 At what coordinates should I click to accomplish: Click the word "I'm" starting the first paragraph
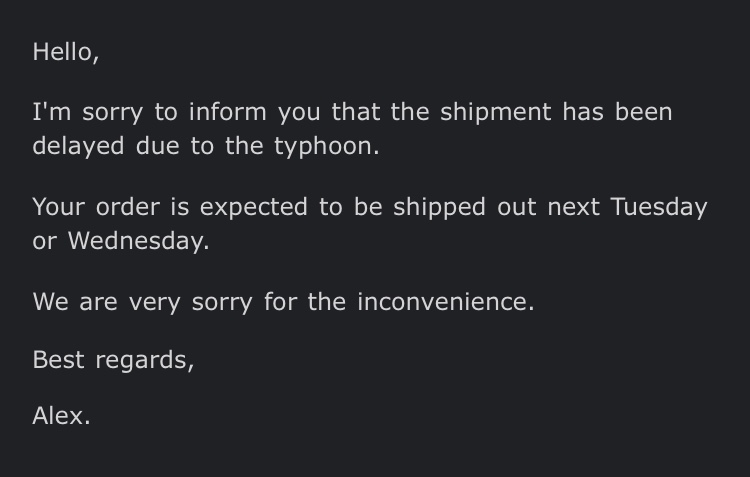(52, 112)
